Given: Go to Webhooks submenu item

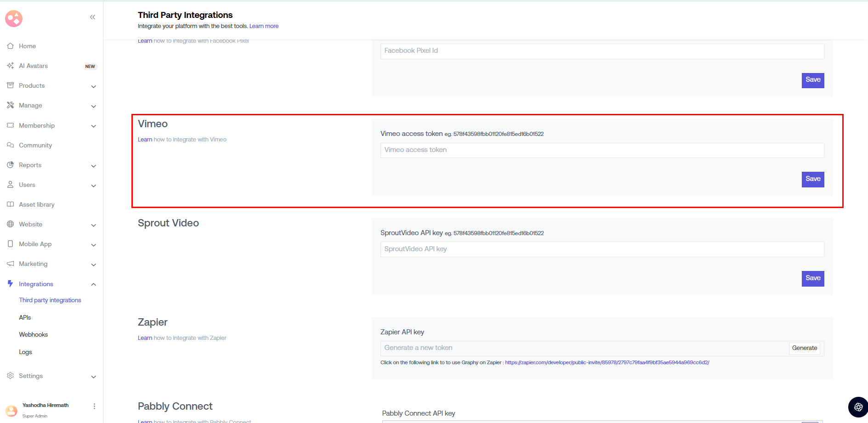Looking at the screenshot, I should pos(33,334).
